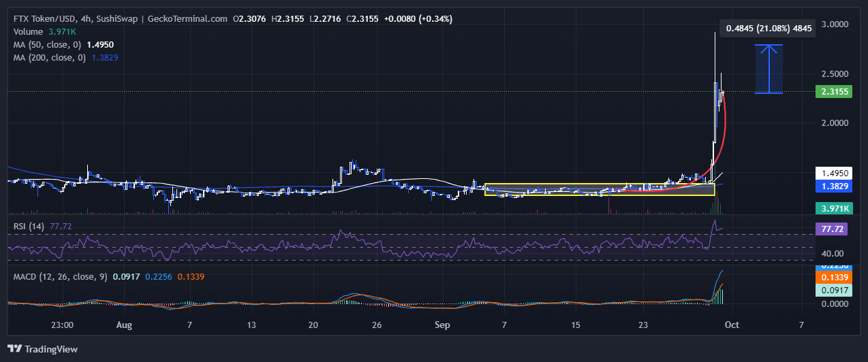Click the 23 date label on time axis
The width and height of the screenshot is (868, 362).
[x=644, y=326]
